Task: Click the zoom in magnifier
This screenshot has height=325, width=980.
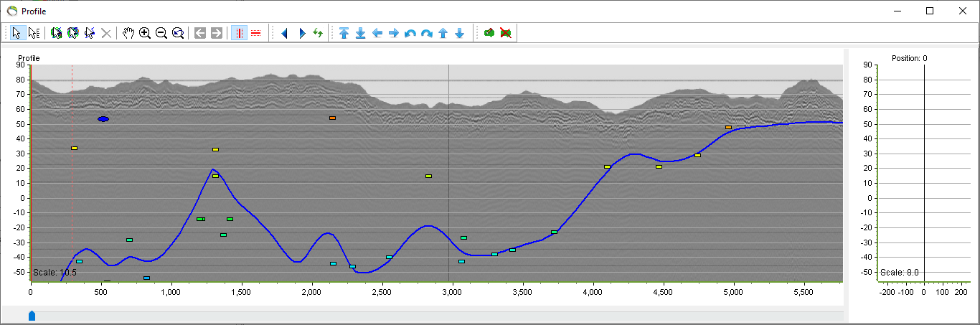Action: (x=145, y=33)
